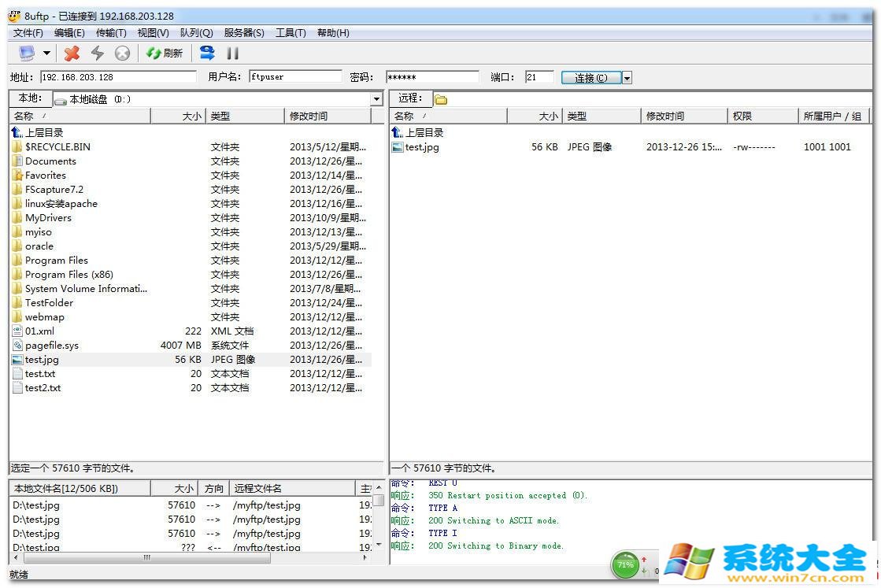Select the linux安装apache folder icon
Viewport: 881px width, 588px height.
17,203
